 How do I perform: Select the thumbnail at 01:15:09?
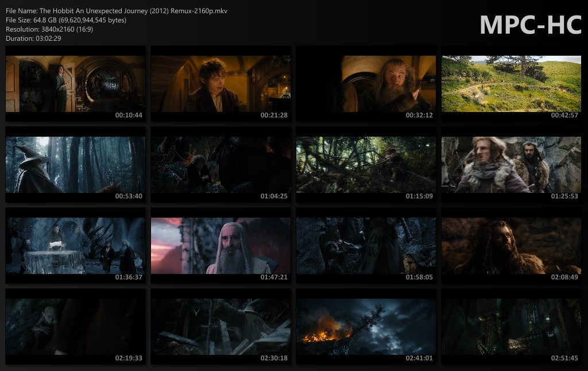click(366, 164)
